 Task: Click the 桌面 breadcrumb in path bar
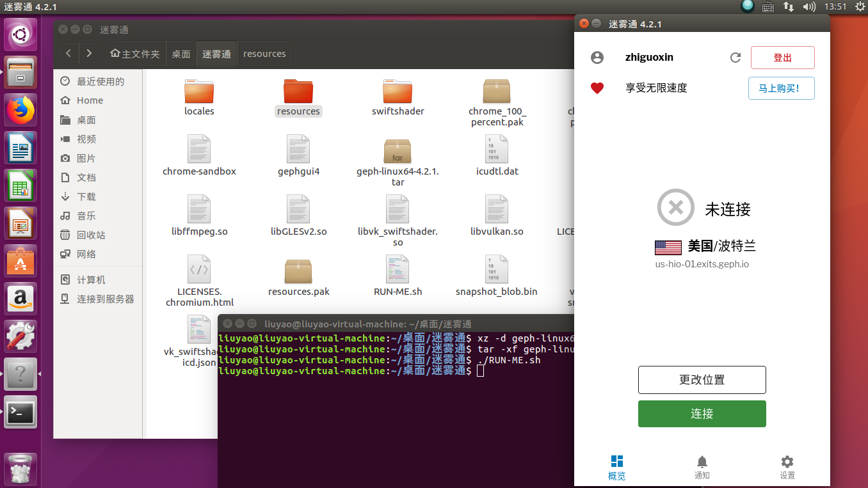click(x=181, y=54)
